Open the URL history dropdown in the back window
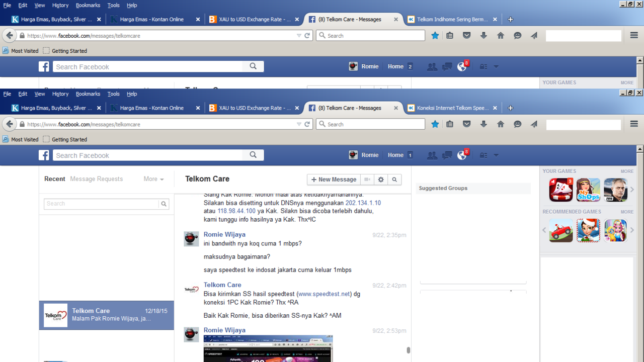This screenshot has height=362, width=644. [x=299, y=36]
